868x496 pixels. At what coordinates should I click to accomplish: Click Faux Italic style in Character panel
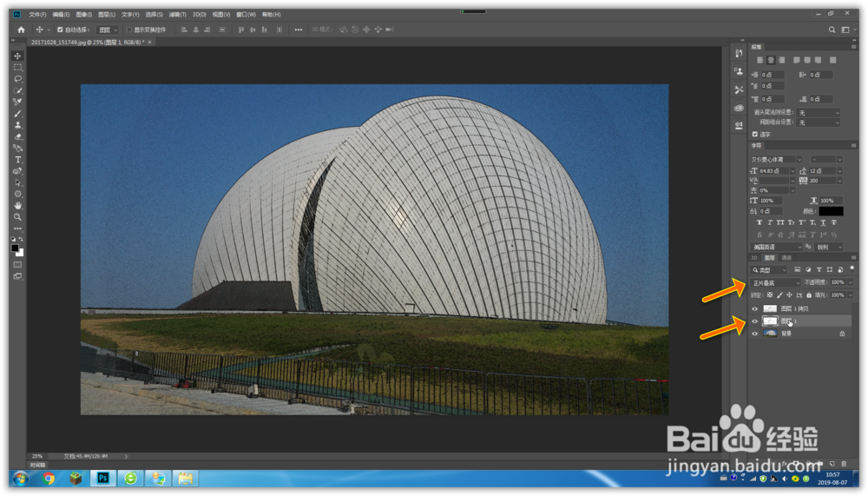pyautogui.click(x=769, y=222)
